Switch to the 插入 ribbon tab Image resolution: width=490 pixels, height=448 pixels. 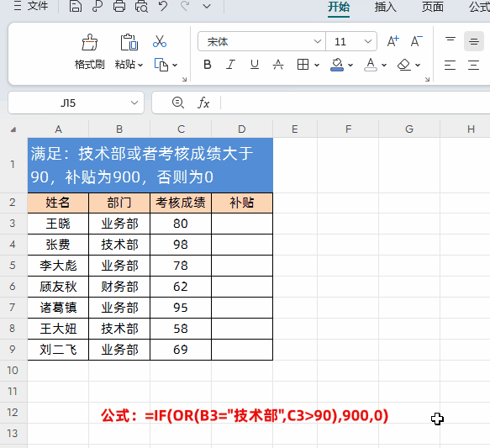(x=385, y=7)
